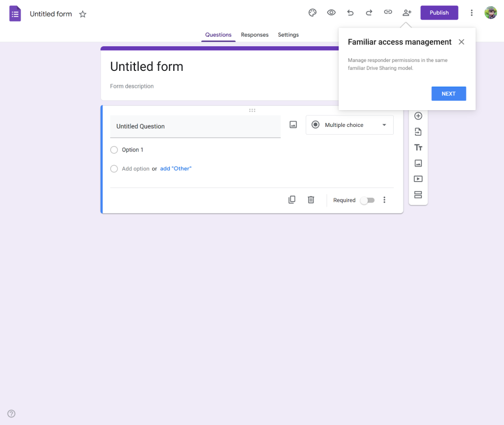Delete the question with trash icon
504x425 pixels.
(311, 200)
